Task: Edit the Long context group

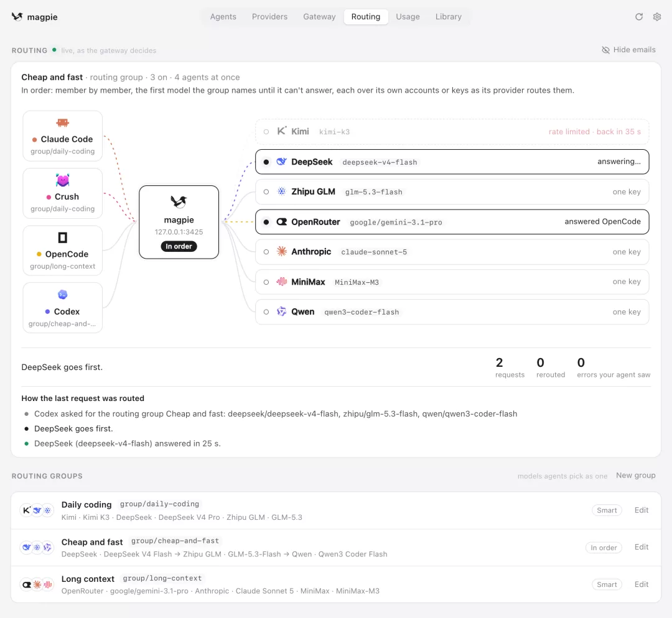Action: 641,584
